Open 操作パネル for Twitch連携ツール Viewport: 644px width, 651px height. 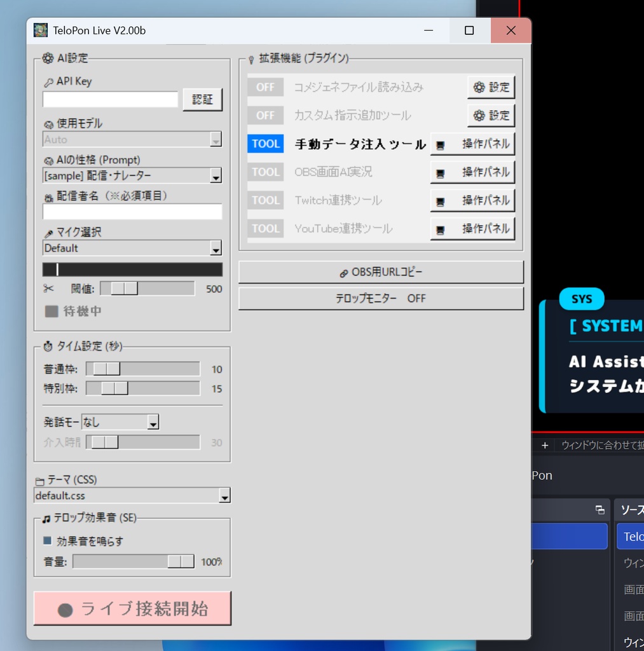tap(472, 200)
